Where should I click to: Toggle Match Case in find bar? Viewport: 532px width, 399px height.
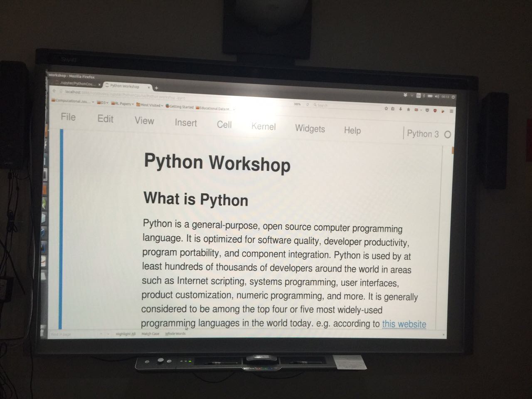tap(150, 334)
